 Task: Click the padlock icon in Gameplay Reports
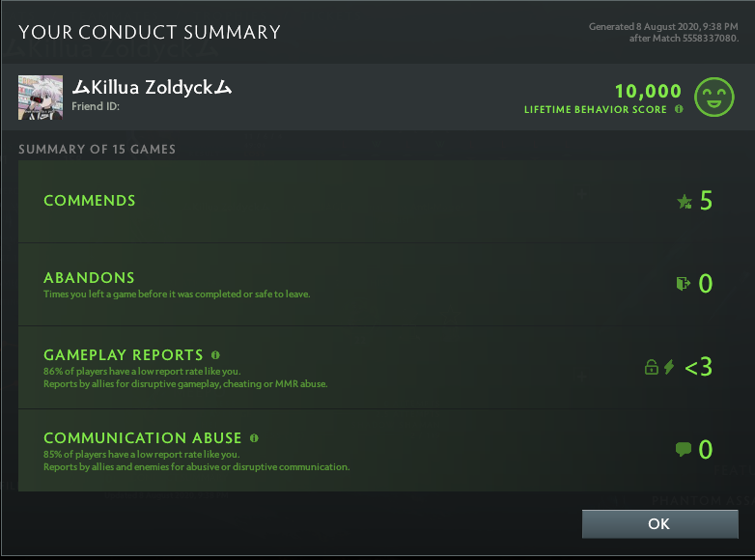(652, 367)
